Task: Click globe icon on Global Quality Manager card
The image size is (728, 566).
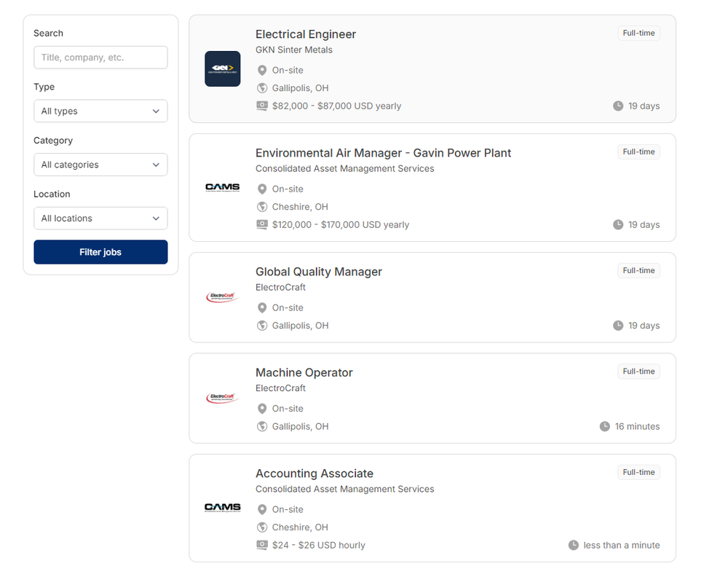Action: click(x=262, y=326)
